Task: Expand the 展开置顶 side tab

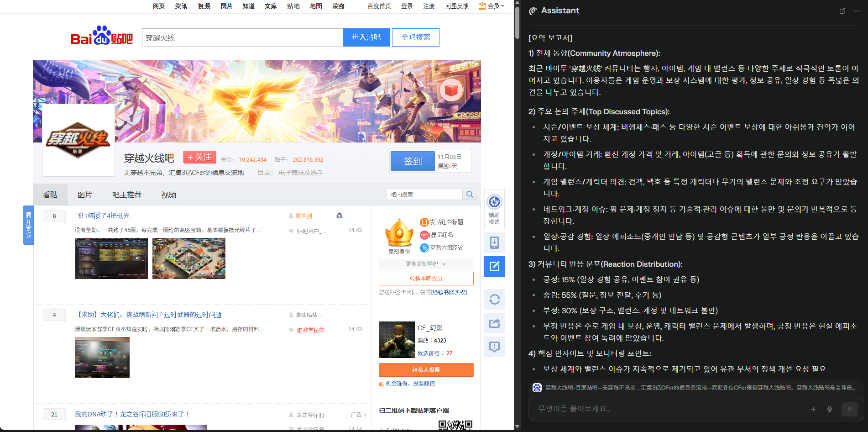Action: pyautogui.click(x=28, y=225)
